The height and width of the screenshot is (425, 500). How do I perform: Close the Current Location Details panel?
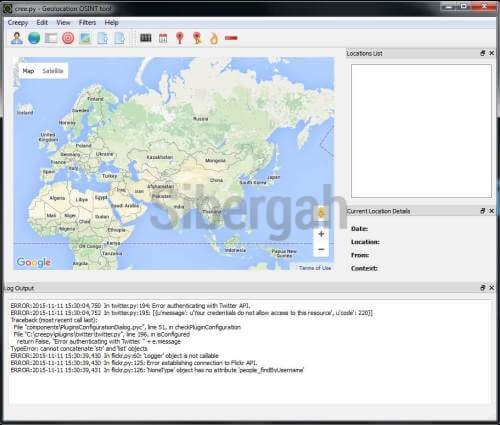pyautogui.click(x=492, y=211)
